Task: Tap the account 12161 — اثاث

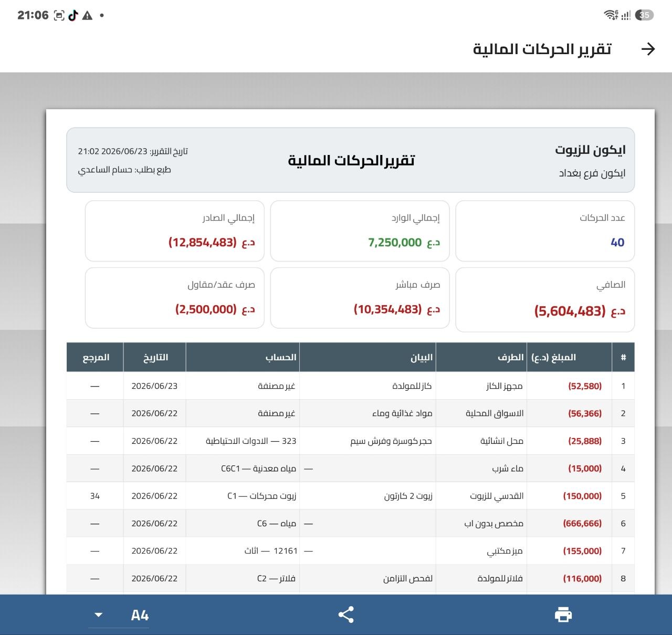Action: point(271,551)
